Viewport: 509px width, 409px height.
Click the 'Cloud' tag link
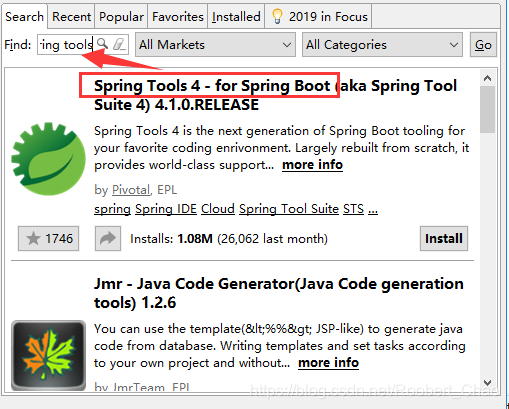[218, 209]
